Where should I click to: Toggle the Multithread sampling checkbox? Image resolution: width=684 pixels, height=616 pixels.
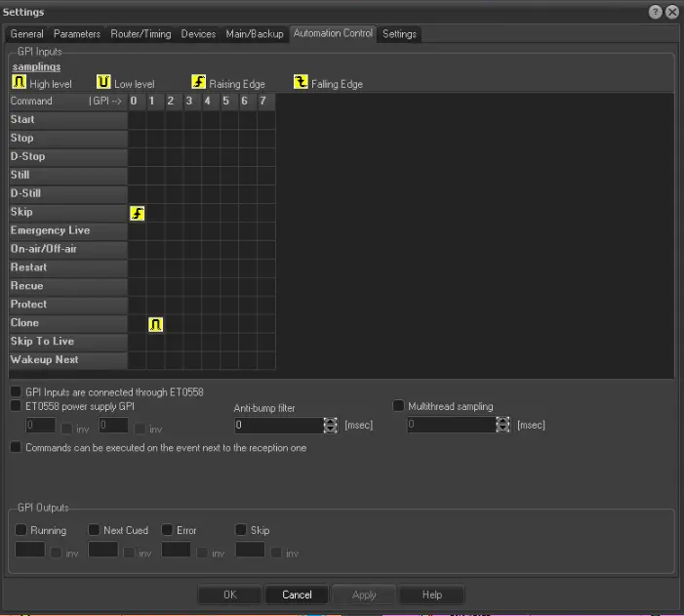click(398, 405)
